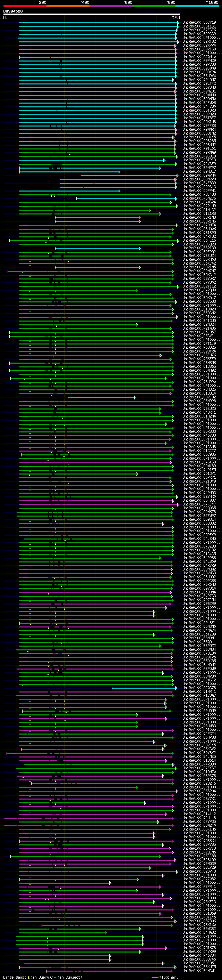
Task: Select hit UniRef100_C5YGM8
Action: [x=199, y=88]
